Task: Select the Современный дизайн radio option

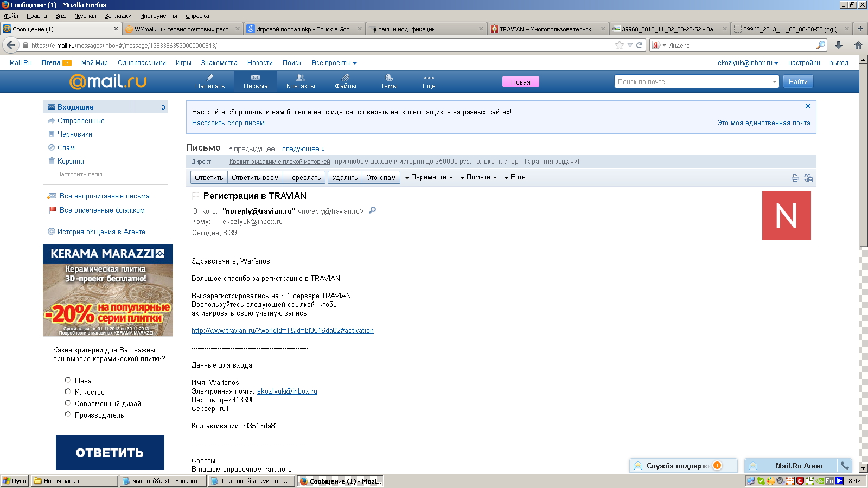Action: point(68,403)
